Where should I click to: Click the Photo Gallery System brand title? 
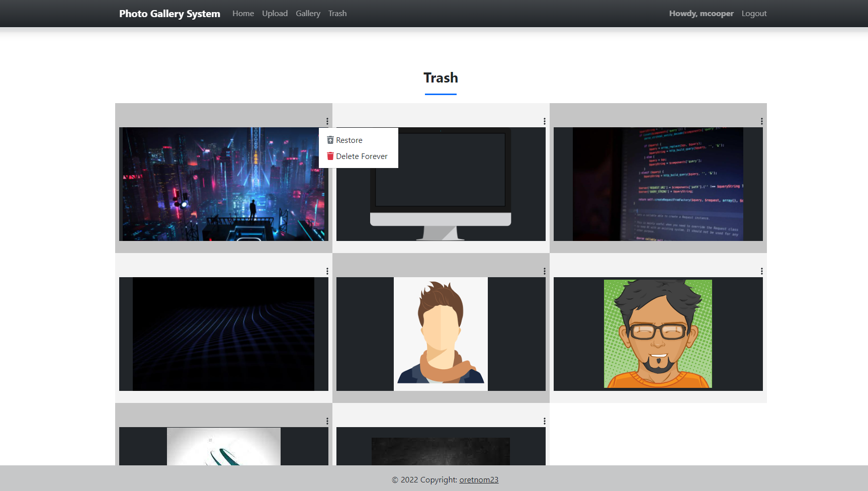pyautogui.click(x=169, y=14)
